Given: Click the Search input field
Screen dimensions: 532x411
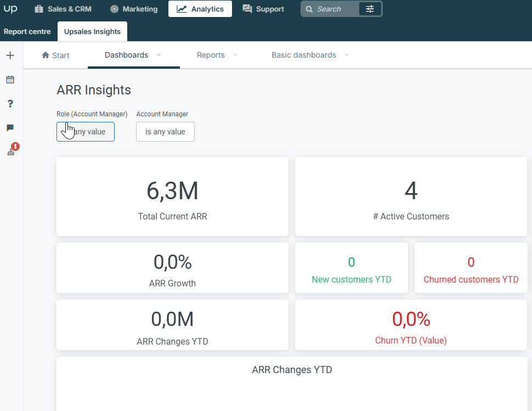Looking at the screenshot, I should (x=330, y=9).
